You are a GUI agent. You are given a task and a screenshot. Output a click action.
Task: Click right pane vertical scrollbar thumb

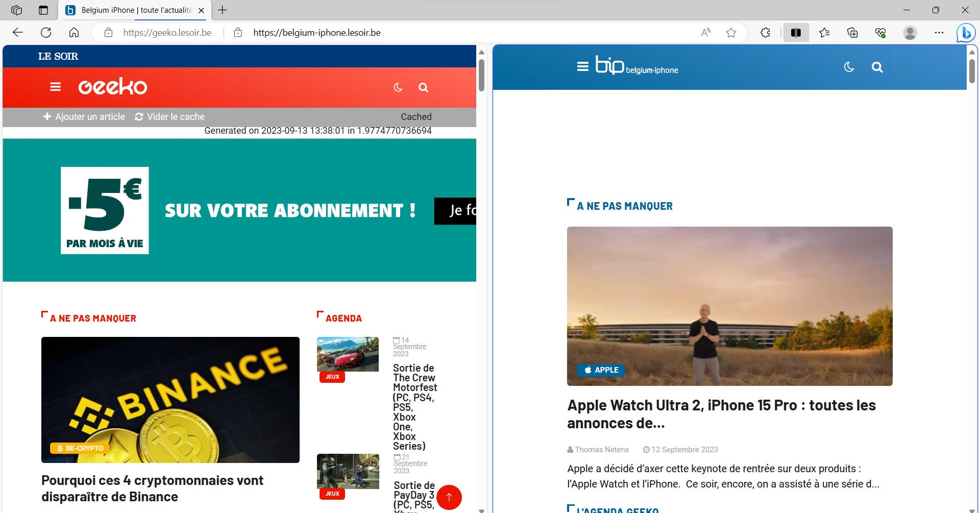tap(972, 71)
